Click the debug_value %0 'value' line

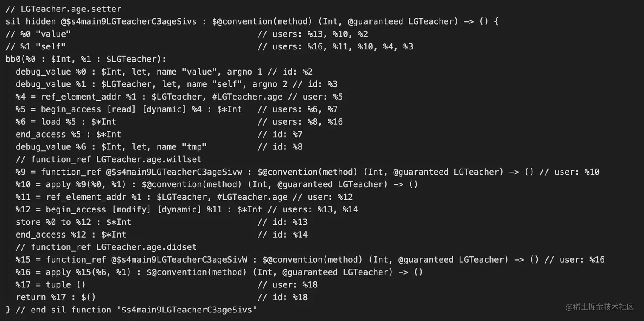(164, 72)
